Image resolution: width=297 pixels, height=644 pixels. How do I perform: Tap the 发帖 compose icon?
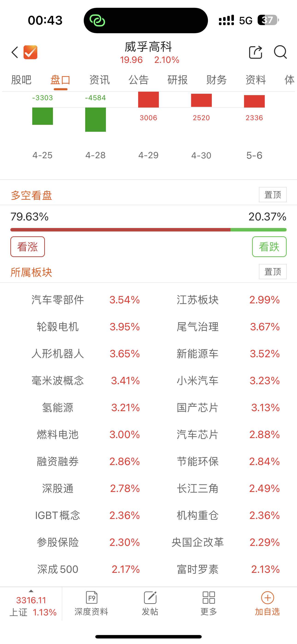(x=150, y=603)
